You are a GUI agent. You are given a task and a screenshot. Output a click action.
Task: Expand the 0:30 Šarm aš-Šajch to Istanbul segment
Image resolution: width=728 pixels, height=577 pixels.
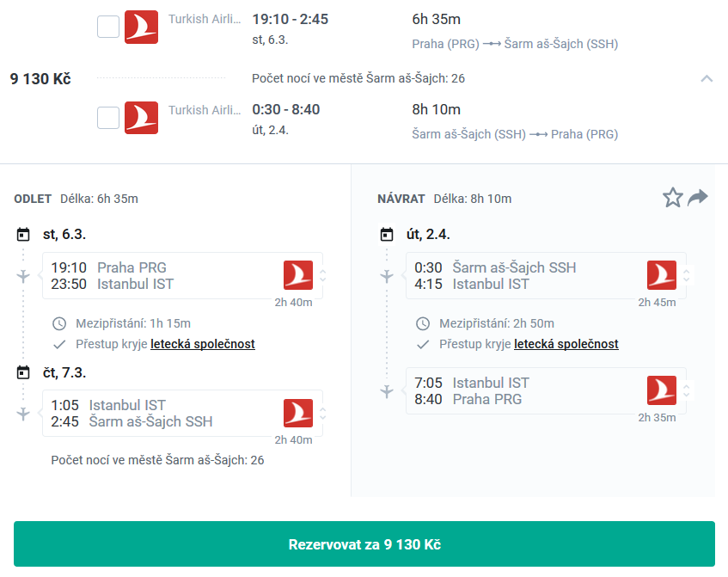pyautogui.click(x=687, y=275)
